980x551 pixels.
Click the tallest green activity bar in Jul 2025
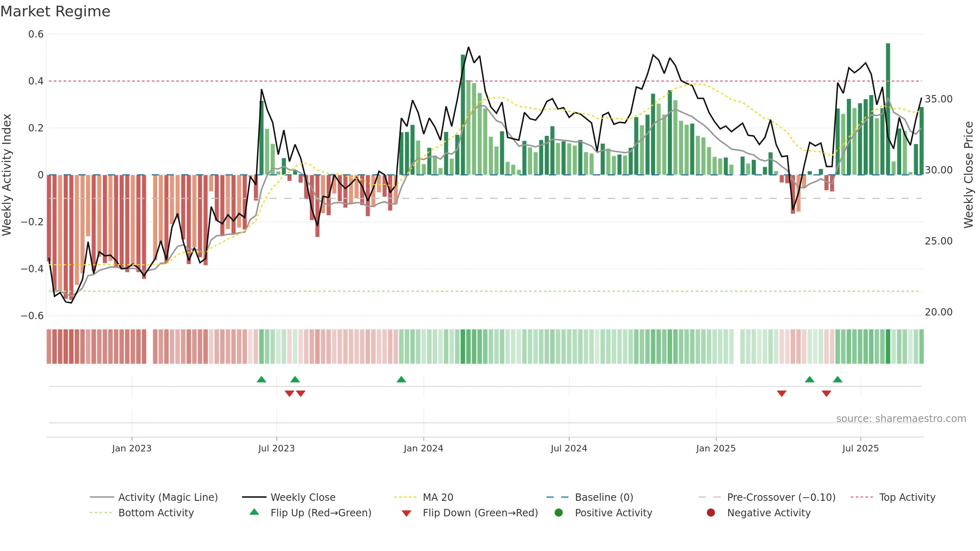[888, 109]
